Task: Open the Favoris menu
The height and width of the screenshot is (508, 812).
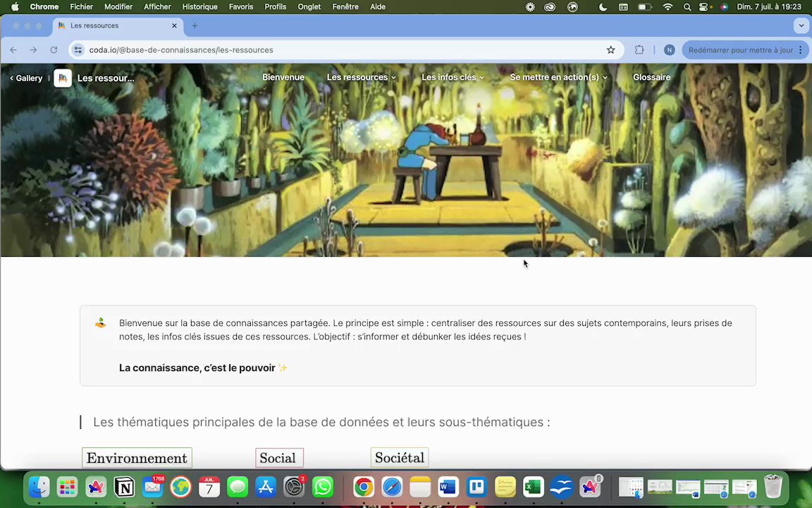Action: click(241, 7)
